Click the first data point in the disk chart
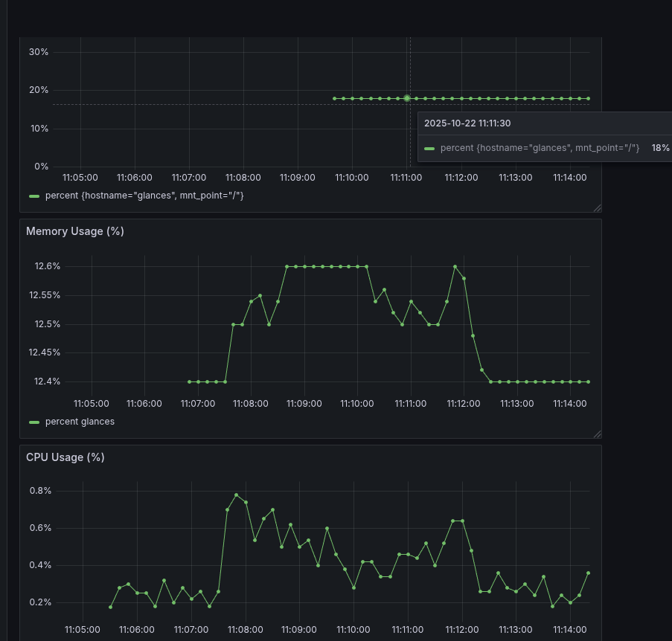 coord(334,98)
